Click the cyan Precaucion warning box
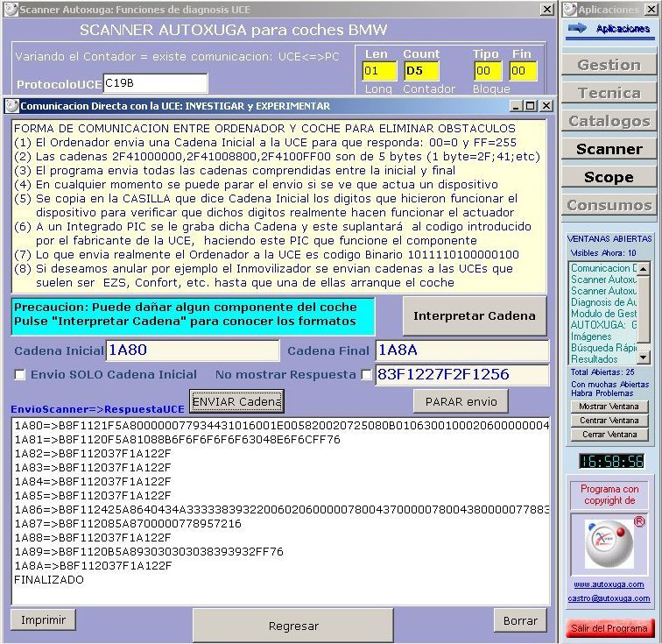The width and height of the screenshot is (662, 644). 193,316
